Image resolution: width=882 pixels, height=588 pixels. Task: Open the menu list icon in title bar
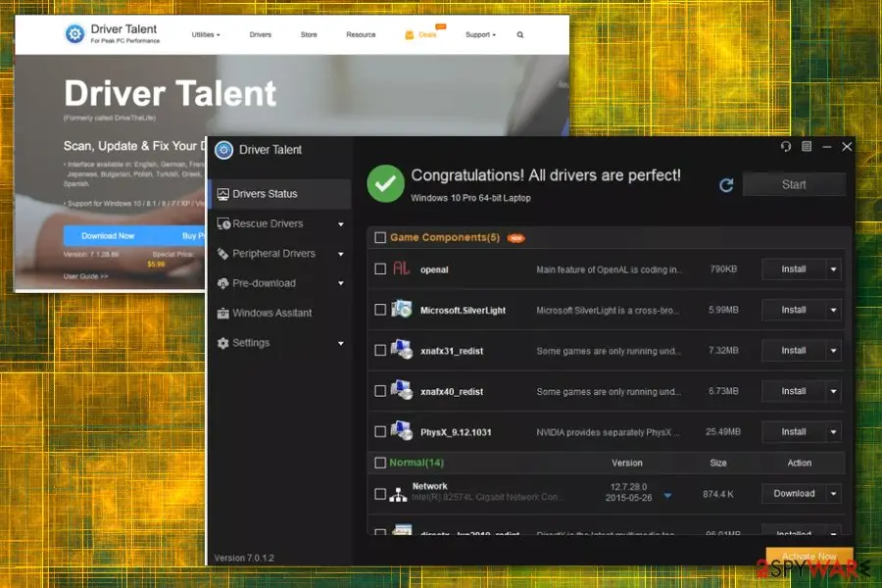point(807,147)
